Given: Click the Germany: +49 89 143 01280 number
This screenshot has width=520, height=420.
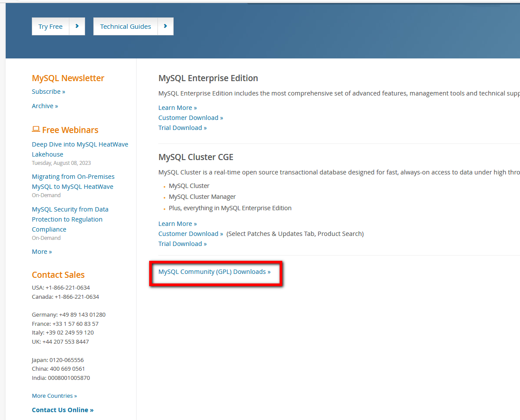Looking at the screenshot, I should click(x=68, y=314).
